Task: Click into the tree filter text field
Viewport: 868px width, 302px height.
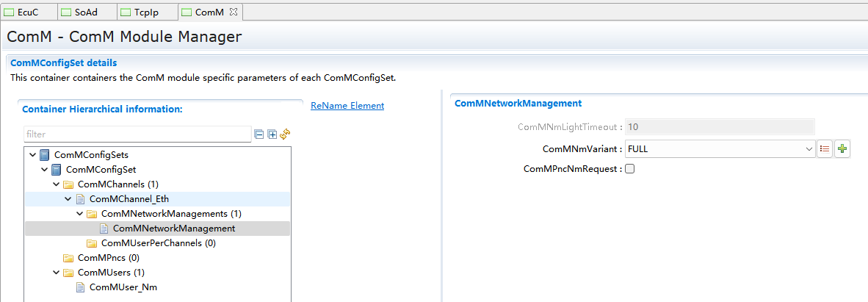Action: point(137,134)
